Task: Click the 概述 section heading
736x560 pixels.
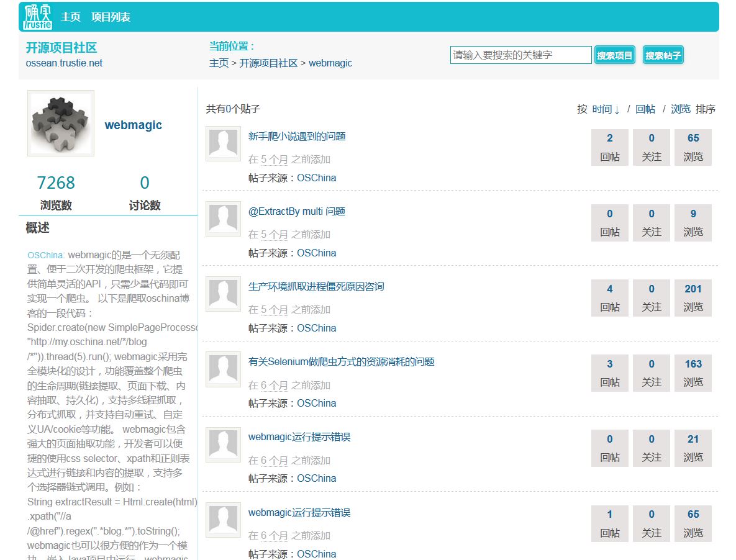Action: coord(37,228)
